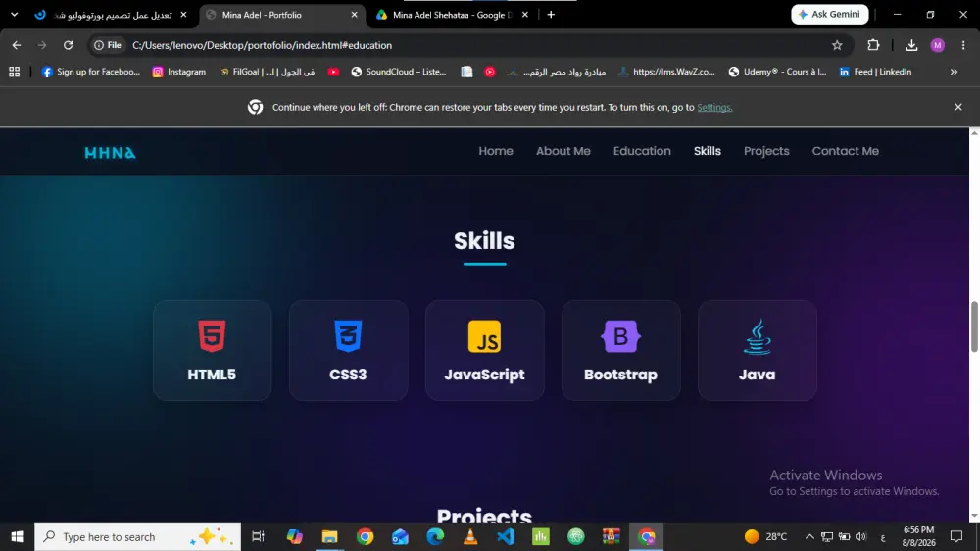Click the Windows taskbar search box

click(x=137, y=536)
